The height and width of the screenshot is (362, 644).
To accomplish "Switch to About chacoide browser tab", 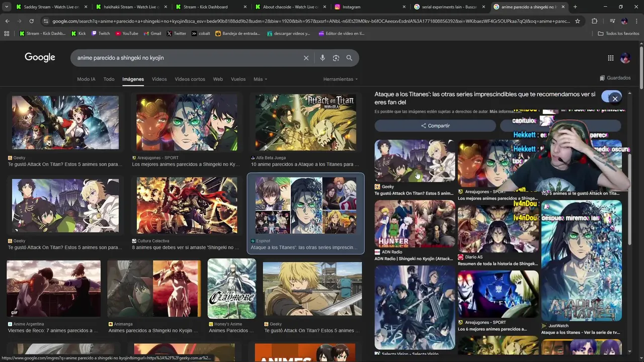I will point(290,7).
